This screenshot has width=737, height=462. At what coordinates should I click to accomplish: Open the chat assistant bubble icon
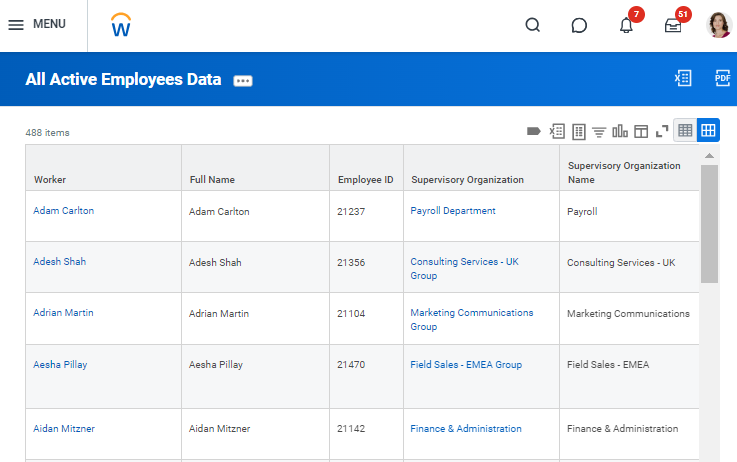click(x=579, y=25)
